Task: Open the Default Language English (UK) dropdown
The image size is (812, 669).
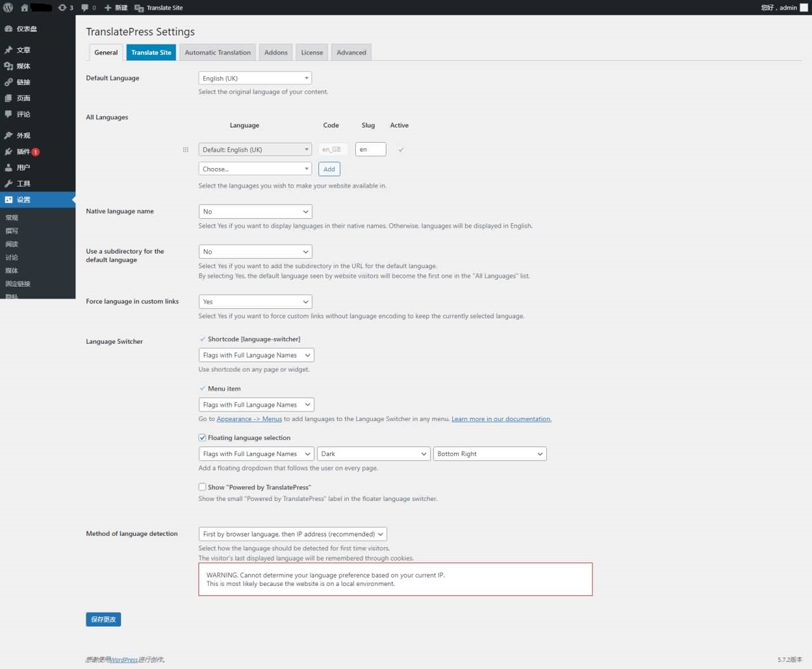Action: [x=255, y=78]
